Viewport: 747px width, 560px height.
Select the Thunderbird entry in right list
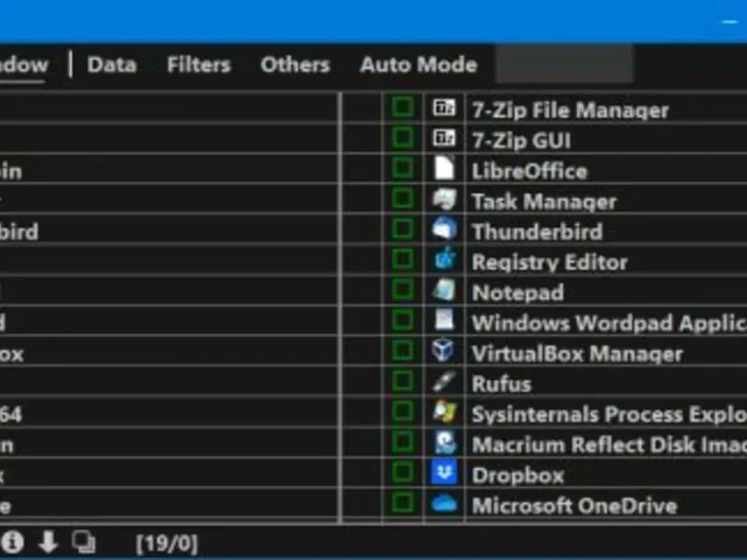[538, 231]
